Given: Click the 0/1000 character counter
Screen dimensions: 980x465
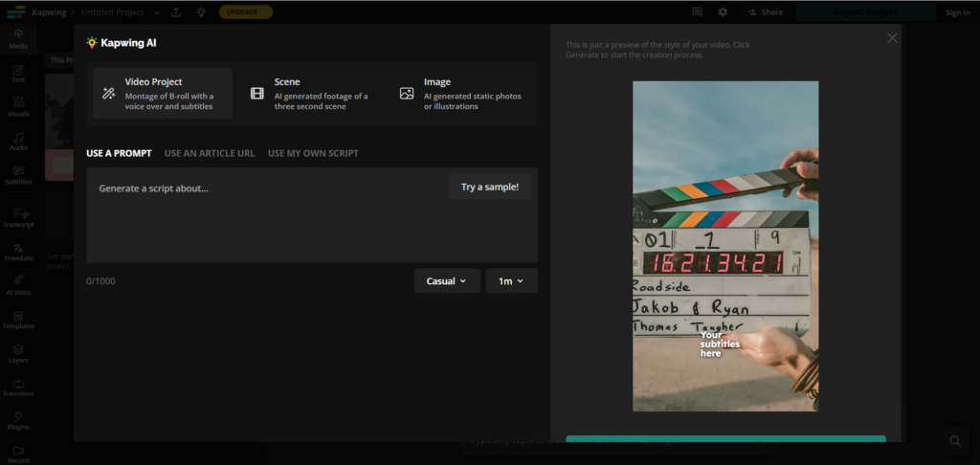Looking at the screenshot, I should pos(100,281).
